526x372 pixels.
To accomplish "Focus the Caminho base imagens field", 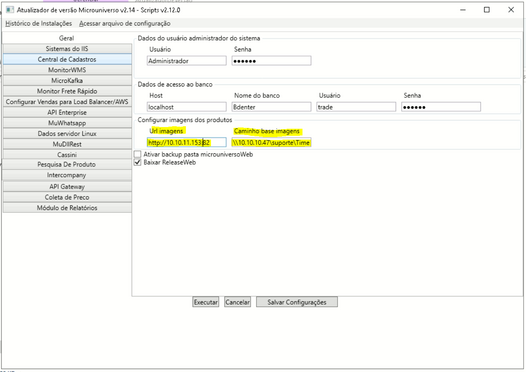I will (x=271, y=143).
